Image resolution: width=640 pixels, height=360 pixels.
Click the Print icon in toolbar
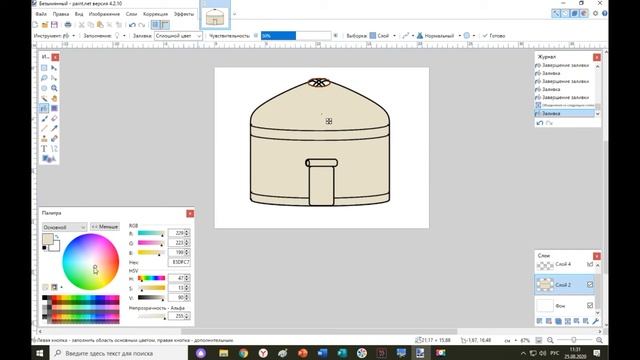click(x=68, y=25)
